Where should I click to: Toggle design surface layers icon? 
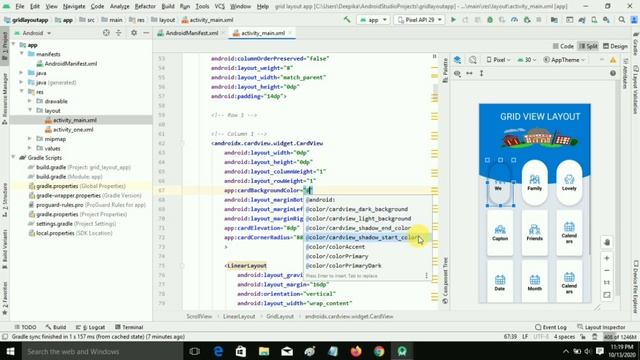(x=458, y=60)
